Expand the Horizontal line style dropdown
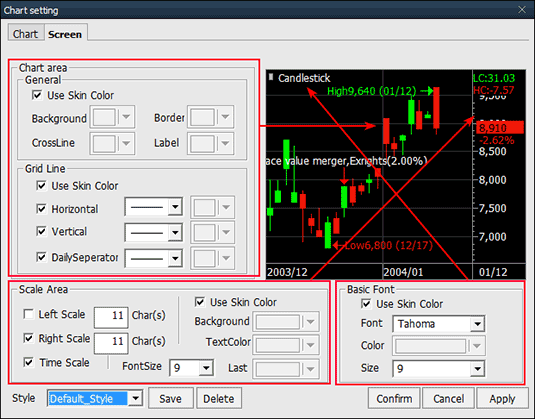The image size is (535, 419). 154,207
